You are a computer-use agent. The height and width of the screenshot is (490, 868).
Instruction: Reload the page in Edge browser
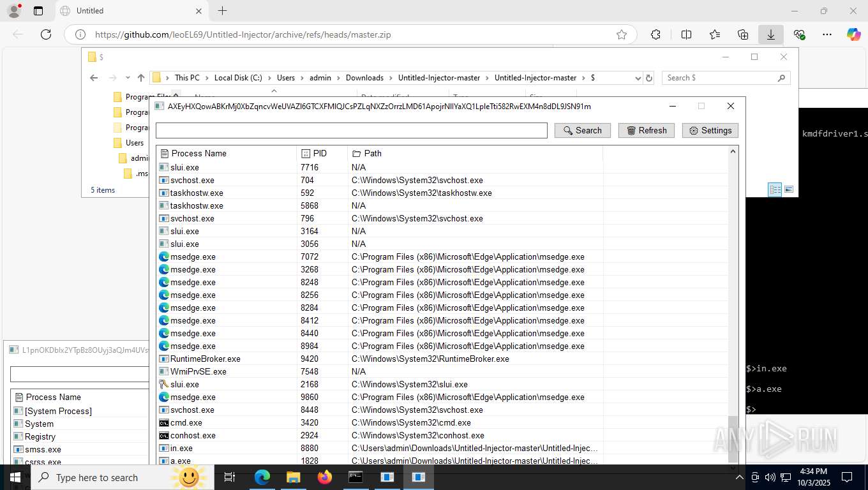point(45,34)
